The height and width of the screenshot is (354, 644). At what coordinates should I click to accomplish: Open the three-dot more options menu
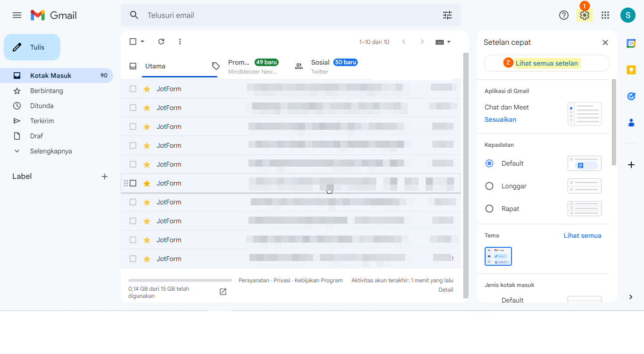tap(180, 42)
